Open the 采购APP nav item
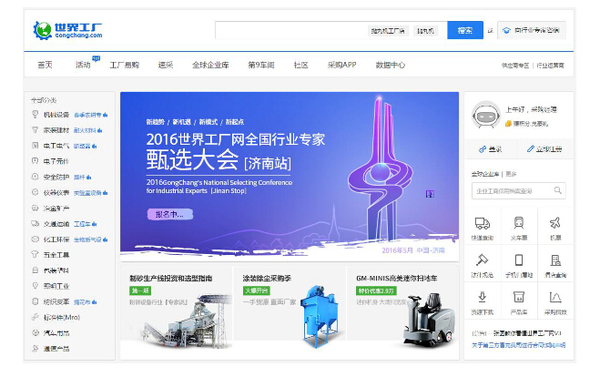This screenshot has height=377, width=600. coord(342,65)
